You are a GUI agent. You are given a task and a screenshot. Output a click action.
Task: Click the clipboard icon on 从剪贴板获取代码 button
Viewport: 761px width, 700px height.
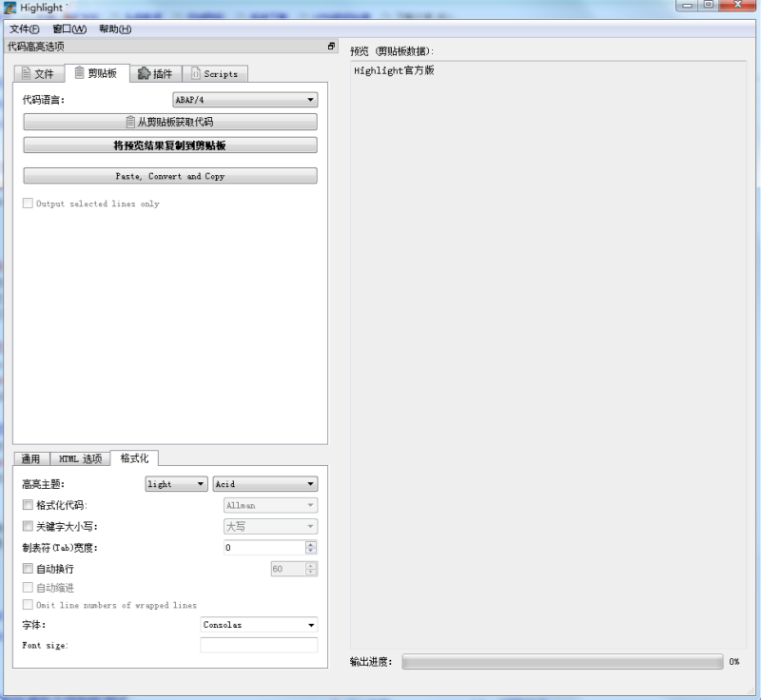[x=129, y=122]
